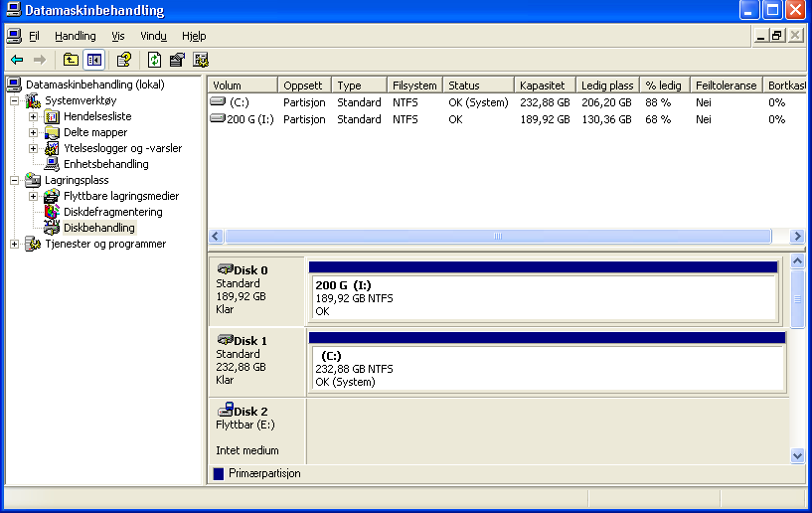This screenshot has width=812, height=513.
Task: Click the disk settings toolbar icon at far right
Action: (x=201, y=60)
